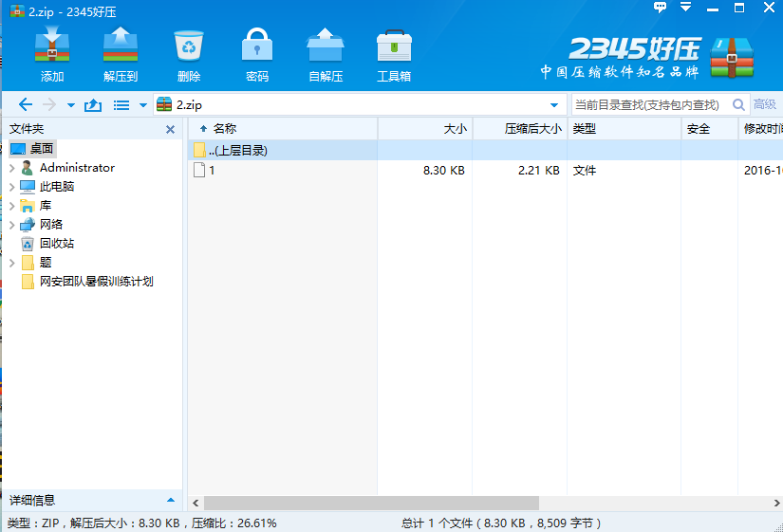Expand the 详细信息 details panel

coord(171,500)
